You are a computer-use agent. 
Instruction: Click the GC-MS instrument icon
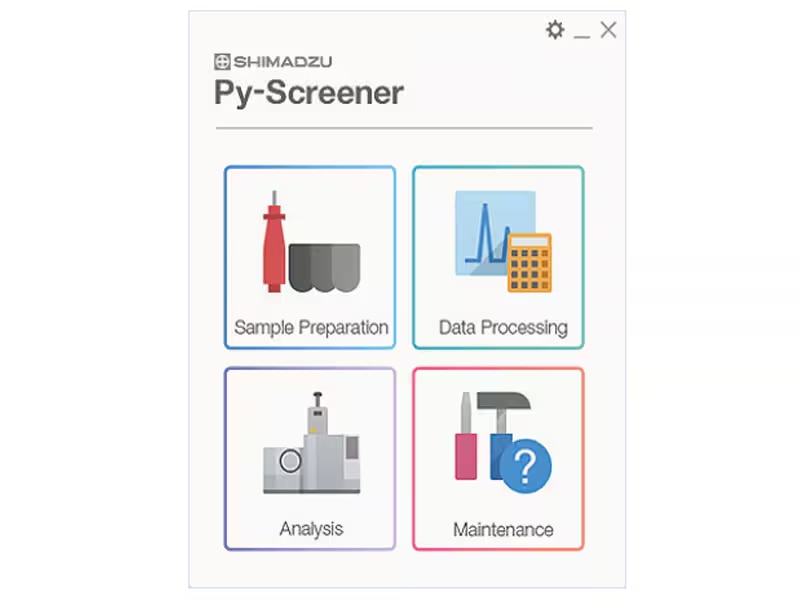311,443
